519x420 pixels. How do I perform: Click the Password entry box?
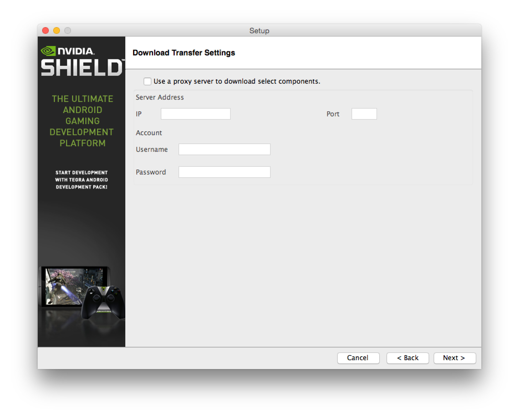coord(225,172)
